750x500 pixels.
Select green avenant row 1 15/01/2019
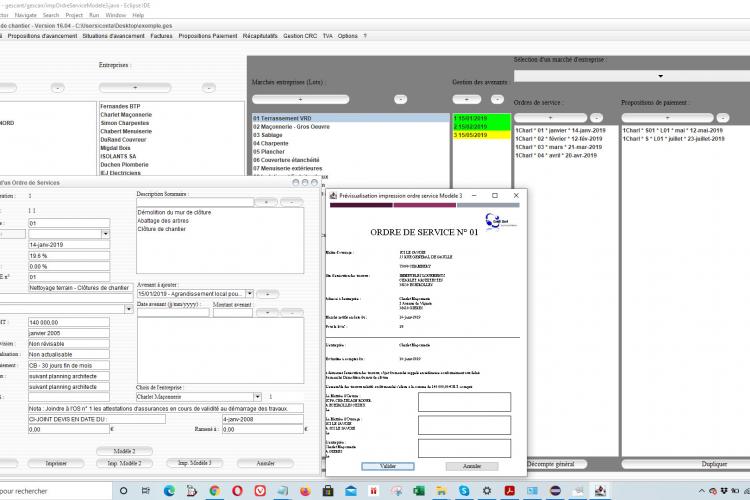click(x=481, y=118)
